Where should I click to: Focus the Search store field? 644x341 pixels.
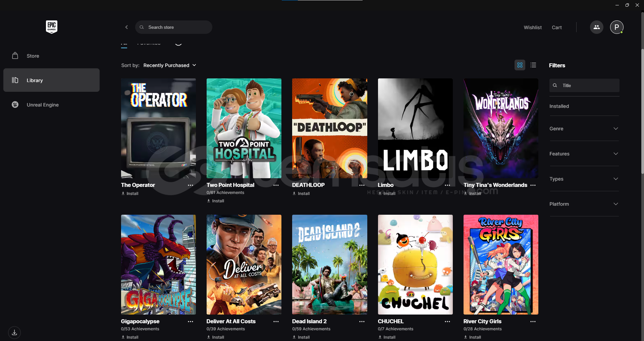174,27
